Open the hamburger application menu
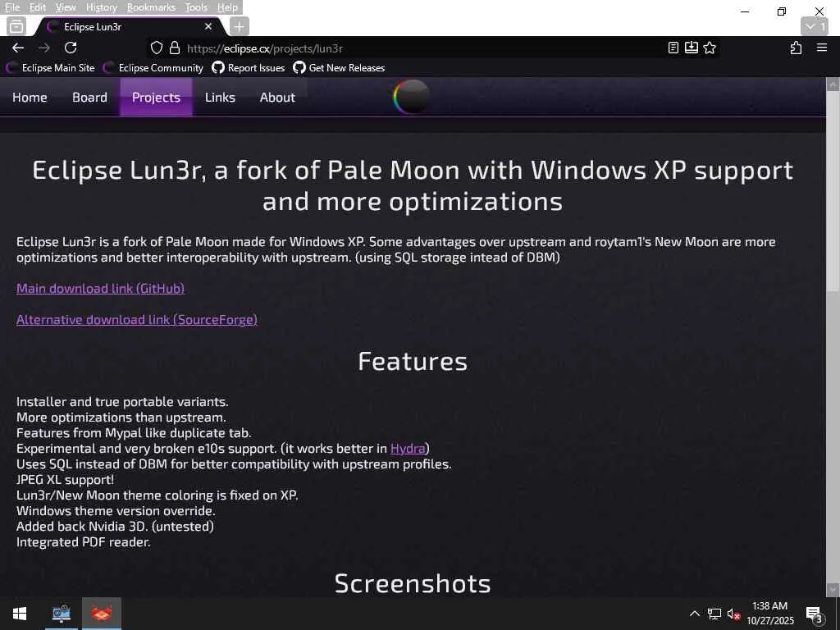This screenshot has width=840, height=630. (x=821, y=48)
